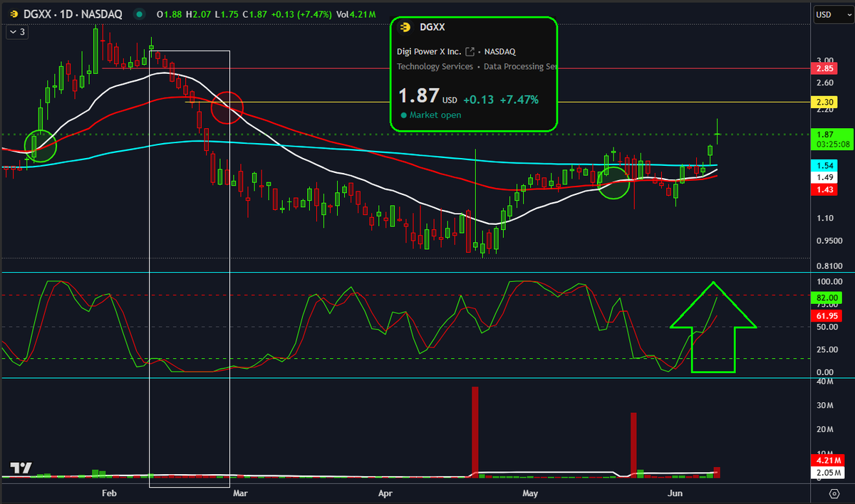Open the external link icon beside Digi Power X Inc.

[x=470, y=51]
